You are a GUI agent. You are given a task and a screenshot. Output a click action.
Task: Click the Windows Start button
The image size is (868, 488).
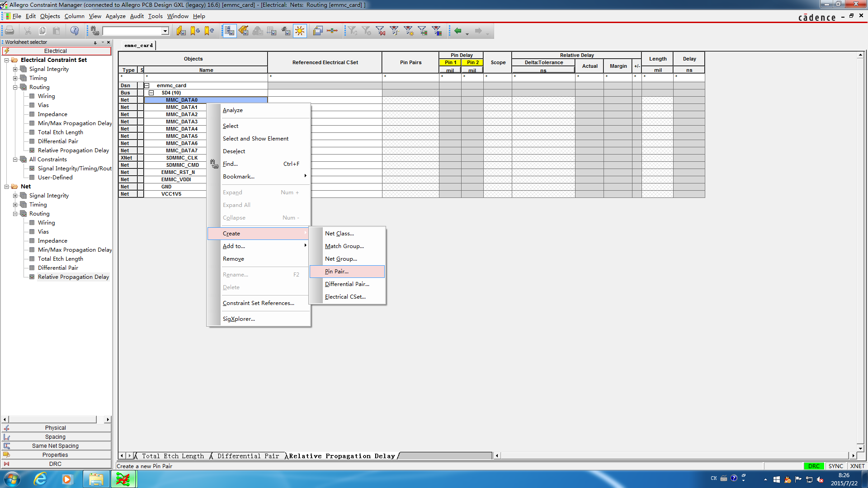12,479
